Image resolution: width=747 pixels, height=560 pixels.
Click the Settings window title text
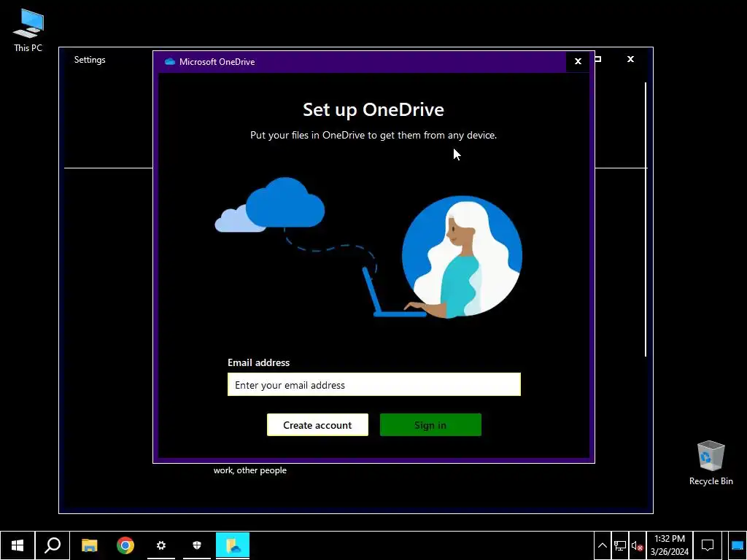point(90,60)
